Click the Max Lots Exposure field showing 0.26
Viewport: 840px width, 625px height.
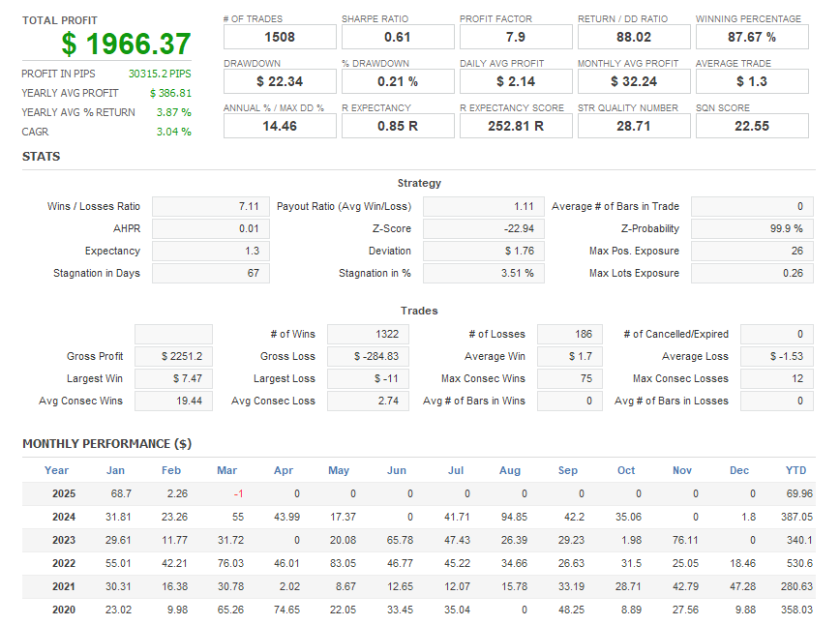click(x=752, y=273)
